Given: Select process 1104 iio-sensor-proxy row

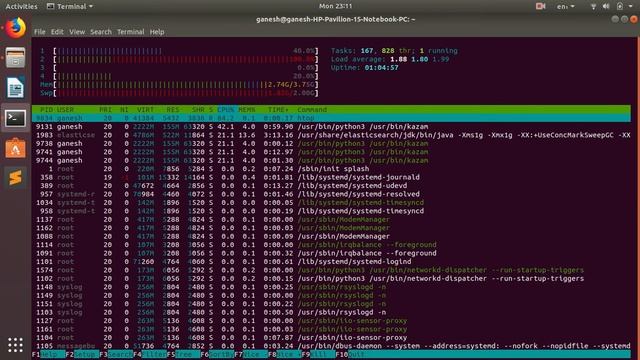Looking at the screenshot, I should (x=331, y=338).
